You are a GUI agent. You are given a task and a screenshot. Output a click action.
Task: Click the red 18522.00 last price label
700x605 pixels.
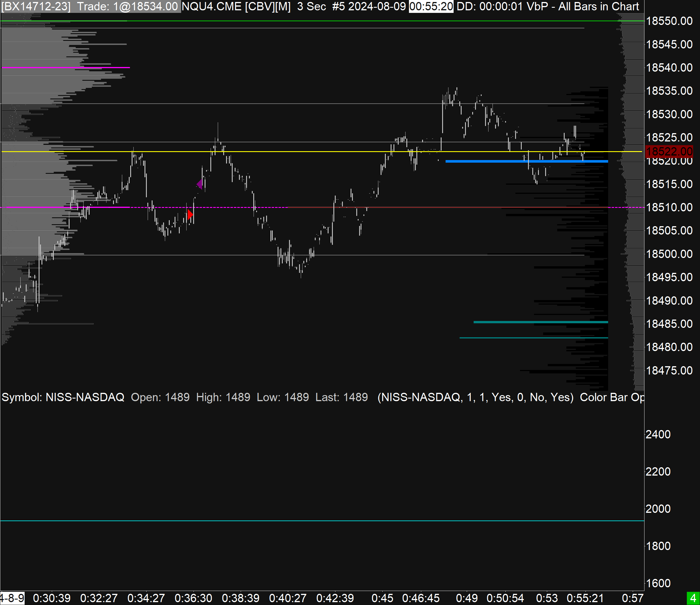(669, 151)
